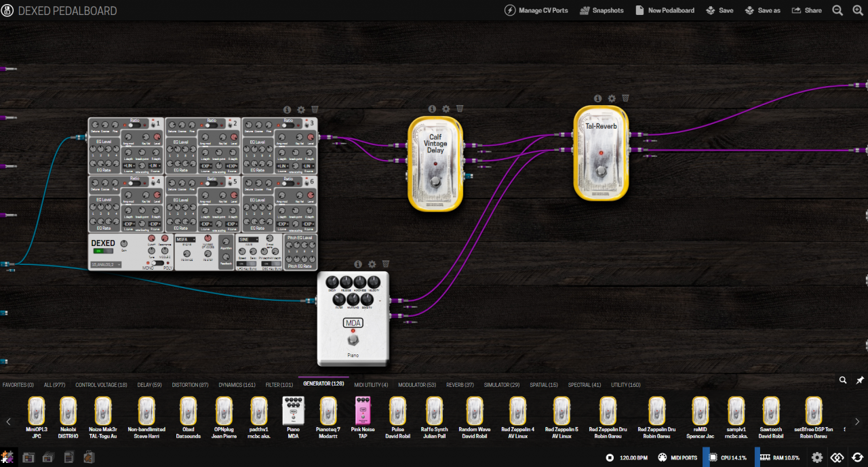Image resolution: width=868 pixels, height=467 pixels.
Task: Create a New Pedalboard
Action: pos(665,10)
